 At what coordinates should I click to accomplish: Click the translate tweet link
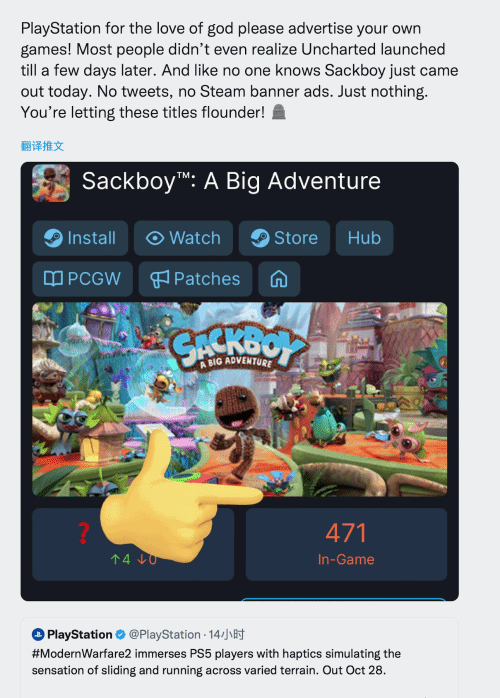coord(42,146)
